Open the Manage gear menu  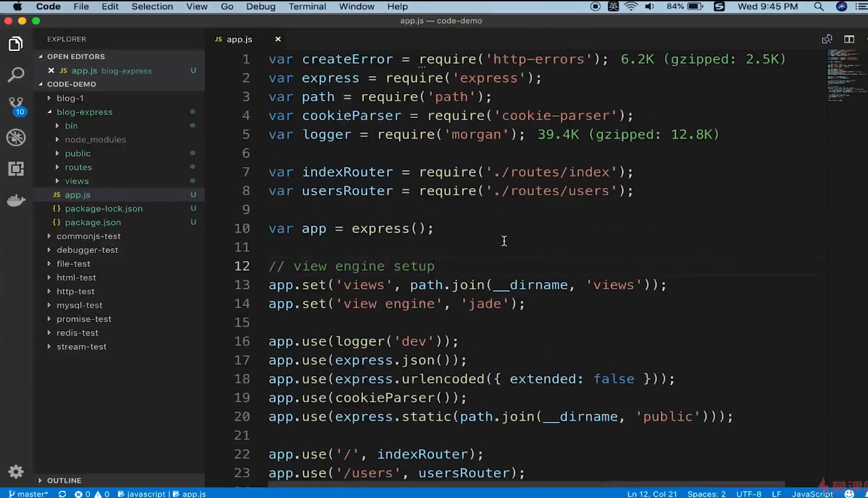tap(16, 472)
